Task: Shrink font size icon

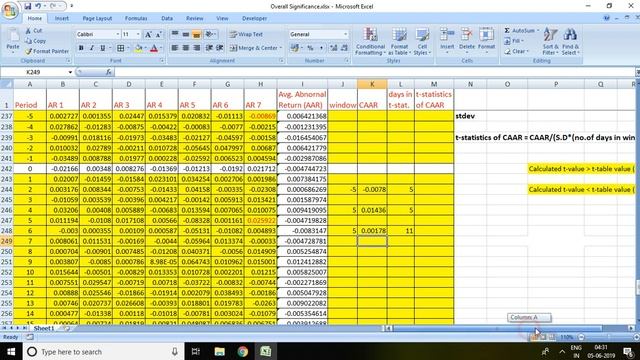Action: pyautogui.click(x=159, y=34)
